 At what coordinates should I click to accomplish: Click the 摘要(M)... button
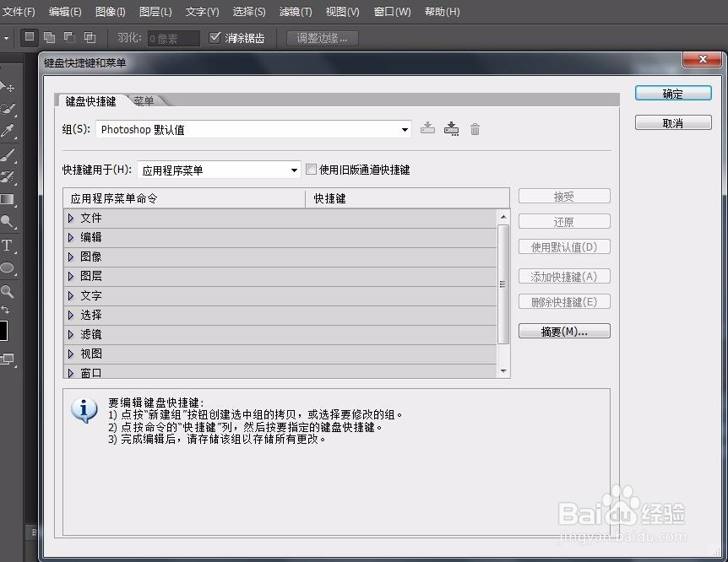[564, 332]
